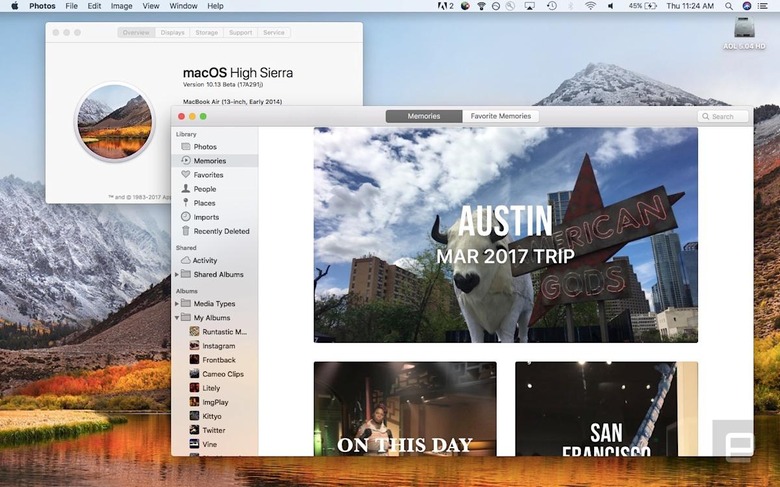Open Wi-Fi status menu in menu bar
The height and width of the screenshot is (487, 780).
590,6
